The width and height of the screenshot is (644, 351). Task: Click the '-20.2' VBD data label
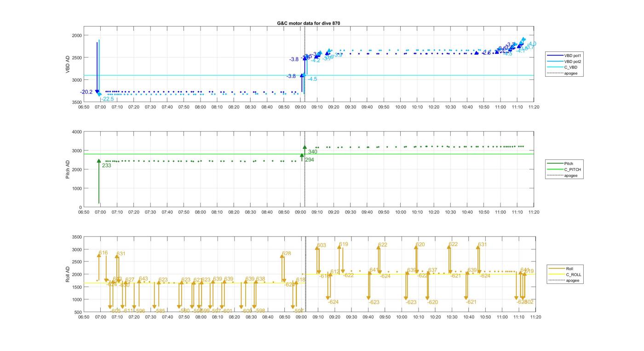(x=86, y=92)
